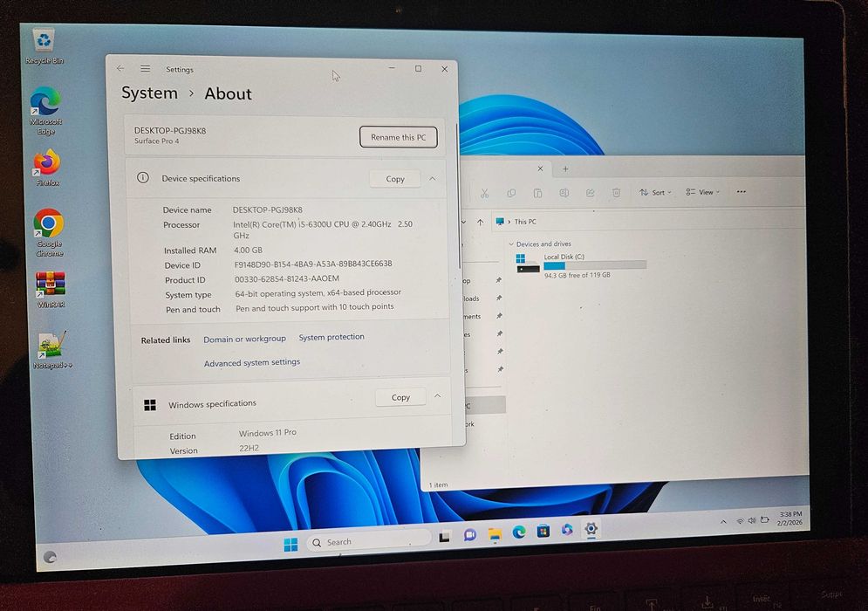Open the Domain or workgroup link
Image resolution: width=868 pixels, height=611 pixels.
(x=244, y=339)
